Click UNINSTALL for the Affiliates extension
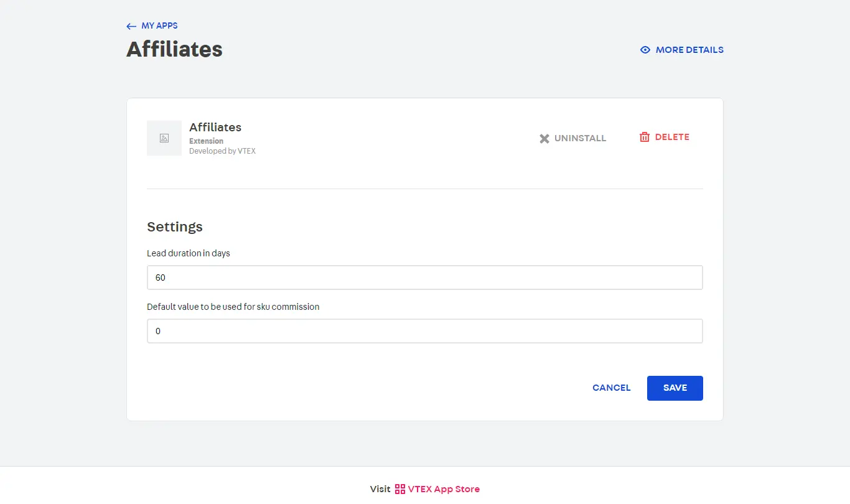The width and height of the screenshot is (850, 504). pyautogui.click(x=580, y=138)
